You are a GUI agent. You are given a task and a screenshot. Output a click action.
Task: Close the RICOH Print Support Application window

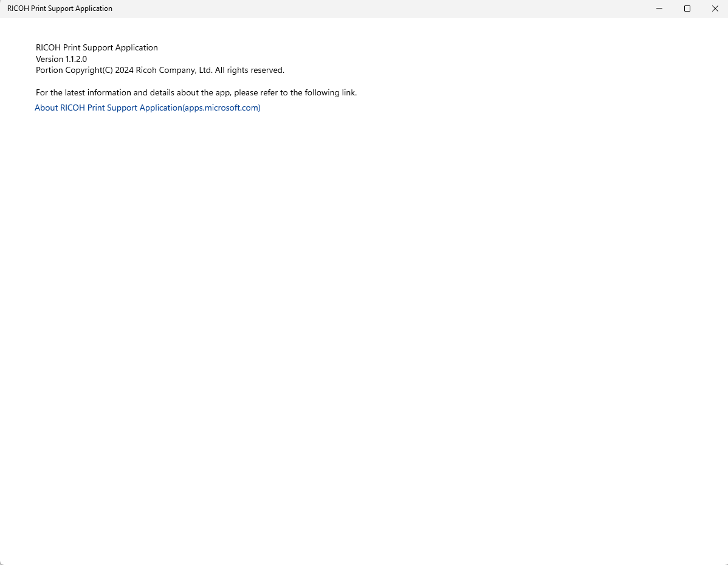(x=715, y=9)
